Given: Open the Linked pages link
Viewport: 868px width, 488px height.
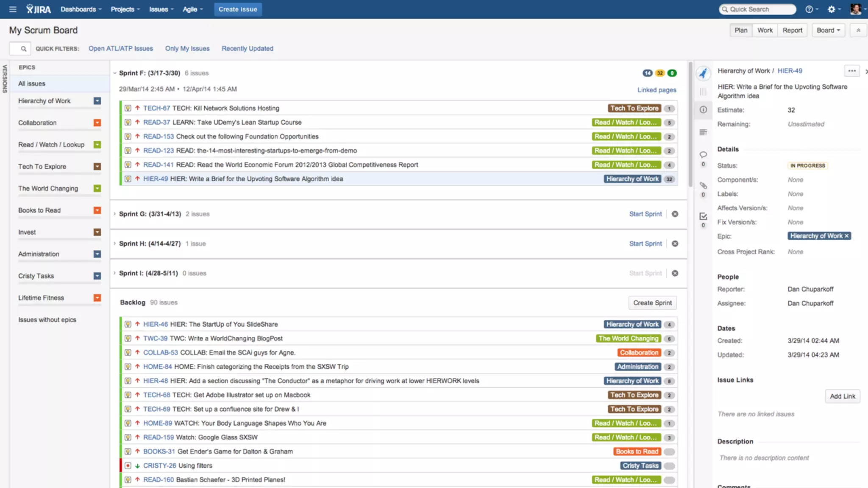Looking at the screenshot, I should [x=657, y=90].
